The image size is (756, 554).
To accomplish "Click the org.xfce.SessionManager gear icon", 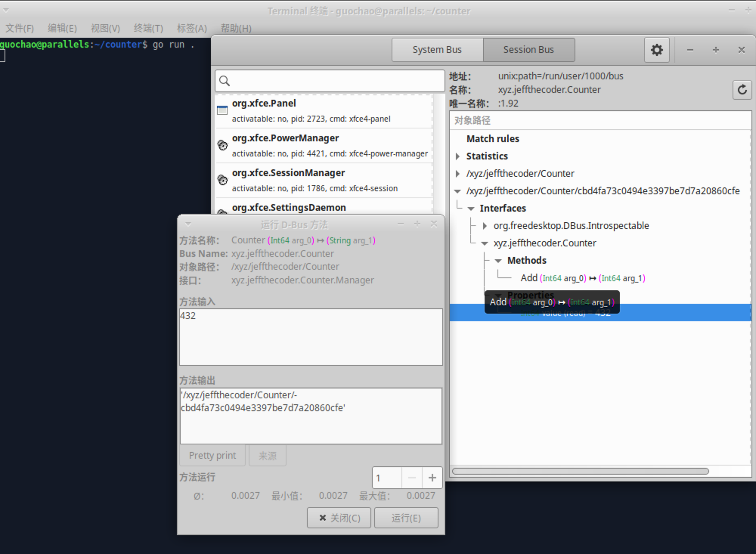I will (223, 180).
